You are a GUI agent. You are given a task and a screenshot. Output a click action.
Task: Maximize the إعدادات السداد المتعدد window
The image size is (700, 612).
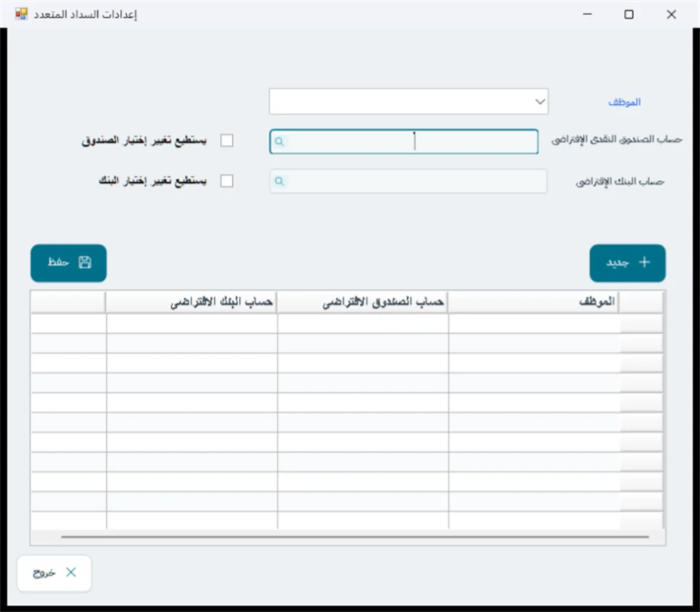click(629, 15)
